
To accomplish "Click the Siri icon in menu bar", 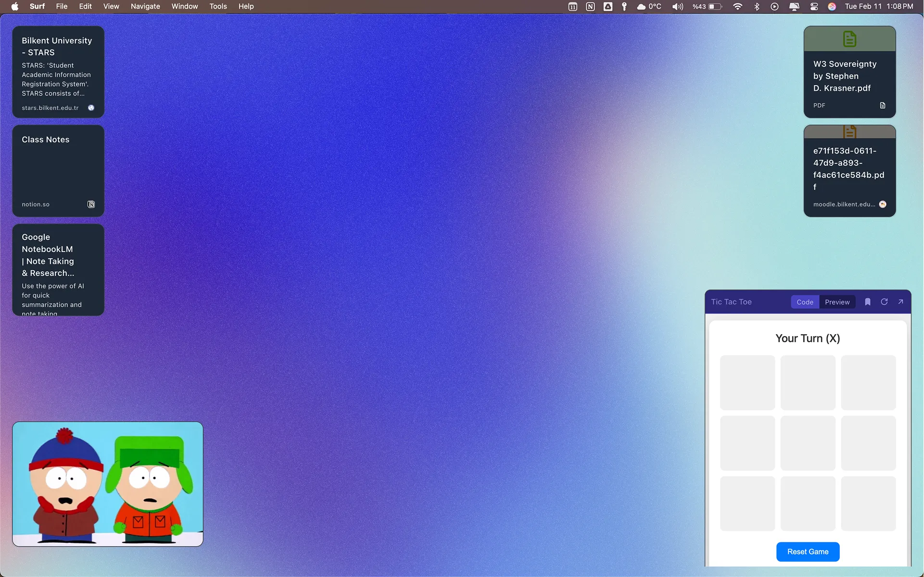I will click(x=832, y=6).
